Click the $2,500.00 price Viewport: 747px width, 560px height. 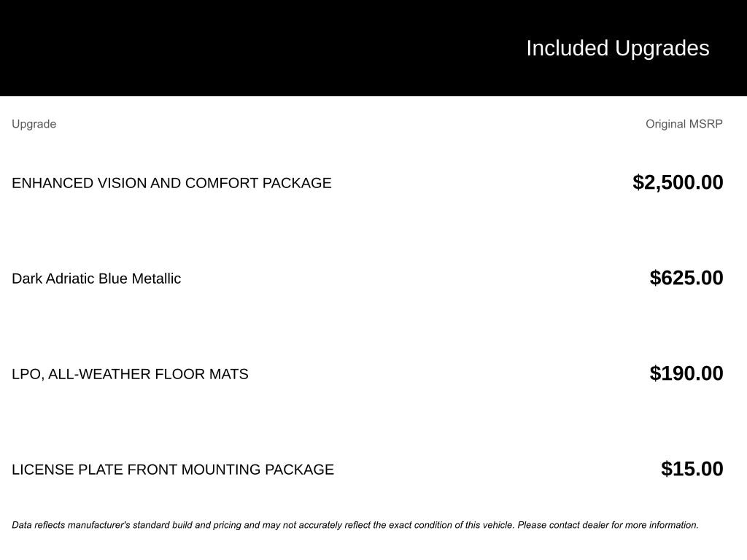pyautogui.click(x=678, y=182)
